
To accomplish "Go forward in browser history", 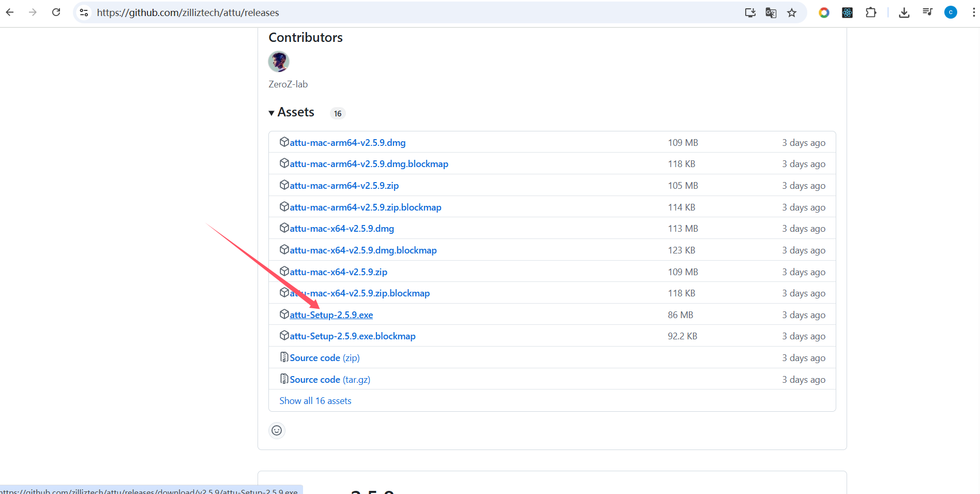I will pos(33,12).
